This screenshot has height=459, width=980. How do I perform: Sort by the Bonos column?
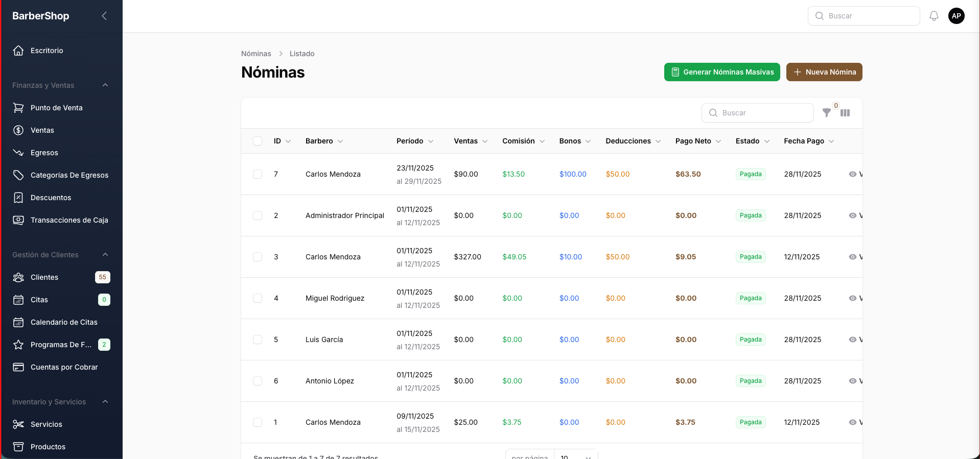point(575,141)
